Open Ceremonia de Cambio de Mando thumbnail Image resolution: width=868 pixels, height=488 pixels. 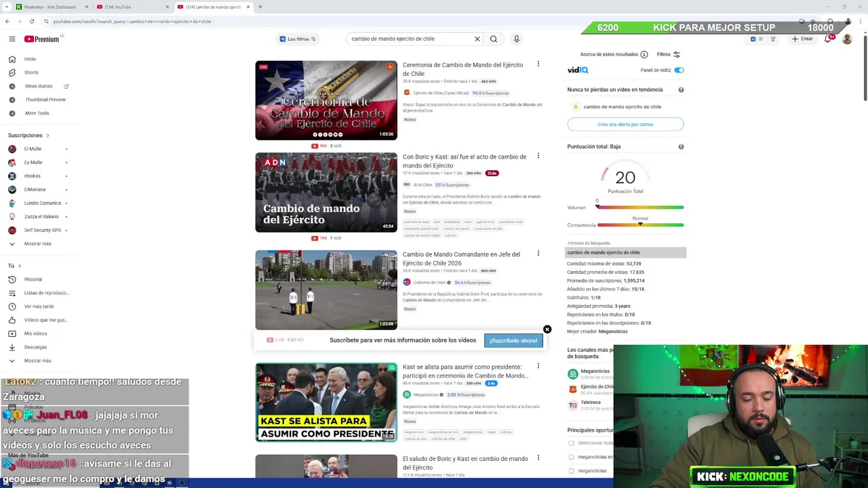[326, 100]
